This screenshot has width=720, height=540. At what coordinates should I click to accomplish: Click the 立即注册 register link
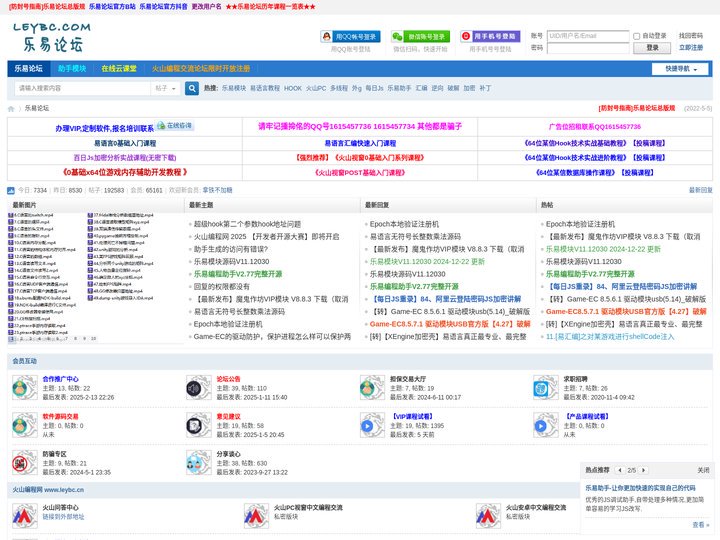tap(691, 48)
